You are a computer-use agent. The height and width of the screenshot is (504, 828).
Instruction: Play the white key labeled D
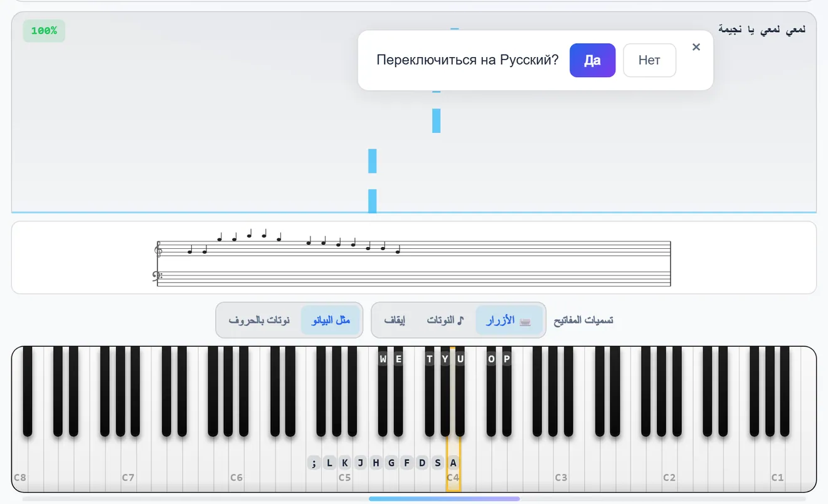(422, 464)
